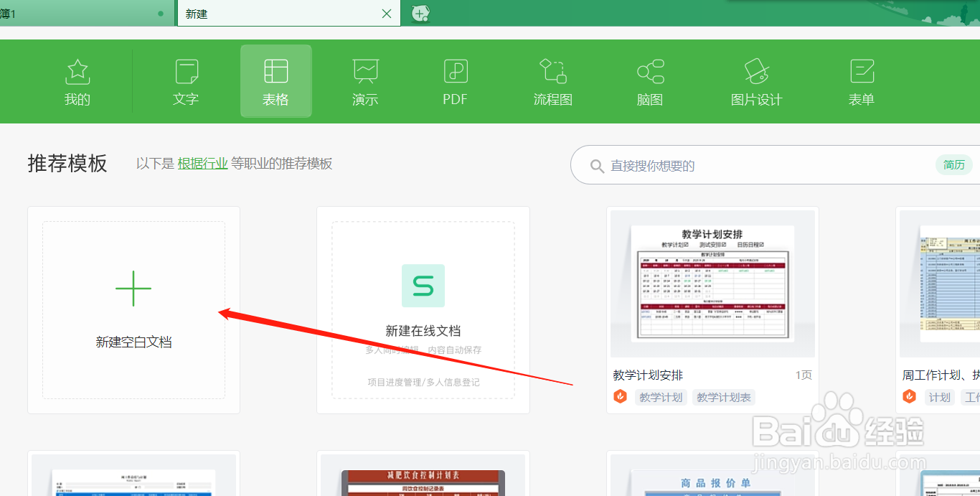Click the 简历 search shortcut
The height and width of the screenshot is (496, 980).
coord(953,164)
